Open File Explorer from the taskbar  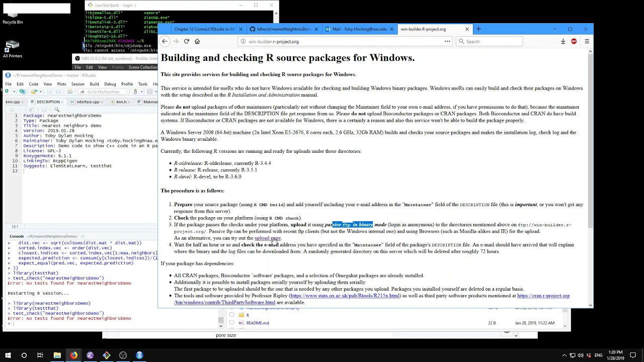click(x=57, y=355)
